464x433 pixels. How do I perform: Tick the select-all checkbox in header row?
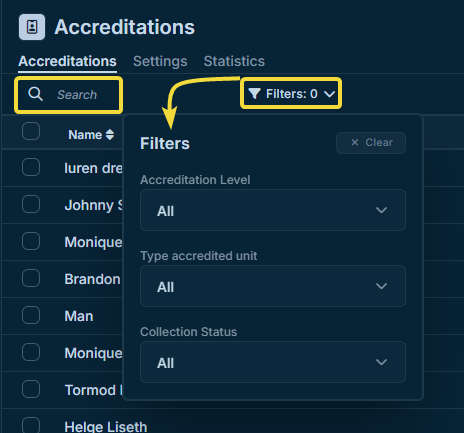tap(31, 131)
